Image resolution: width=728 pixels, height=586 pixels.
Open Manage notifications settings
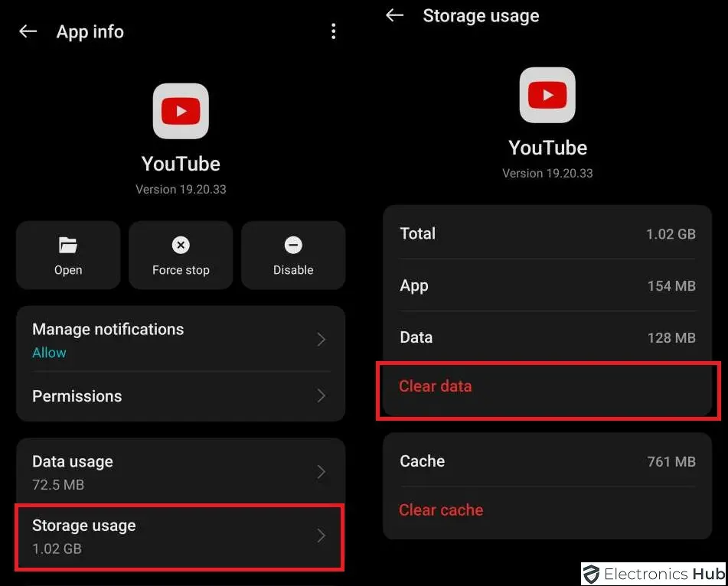click(181, 339)
